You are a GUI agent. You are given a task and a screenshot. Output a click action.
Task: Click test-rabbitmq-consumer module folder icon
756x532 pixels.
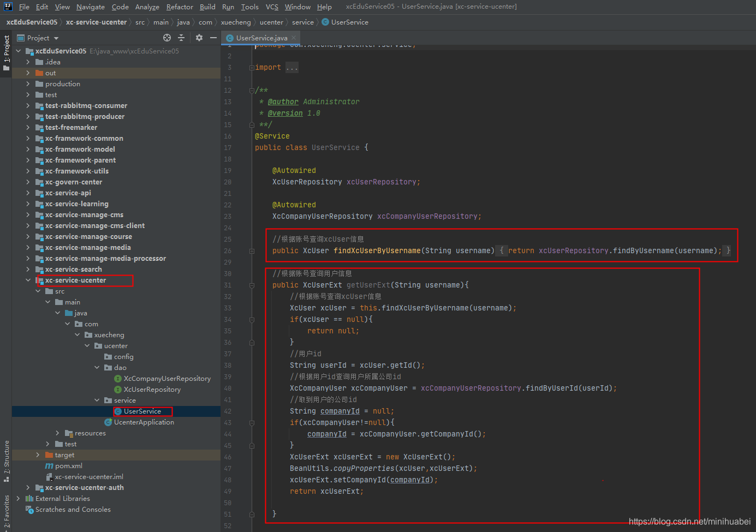coord(39,105)
